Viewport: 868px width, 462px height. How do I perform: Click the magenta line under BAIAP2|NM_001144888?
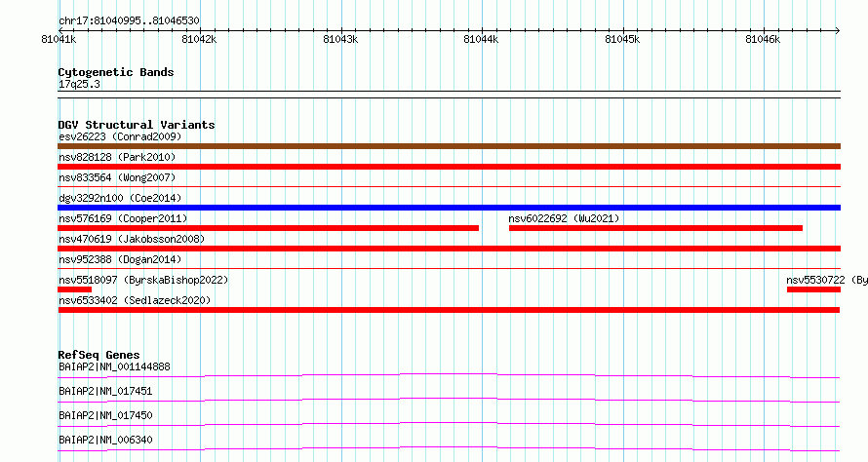pyautogui.click(x=449, y=375)
